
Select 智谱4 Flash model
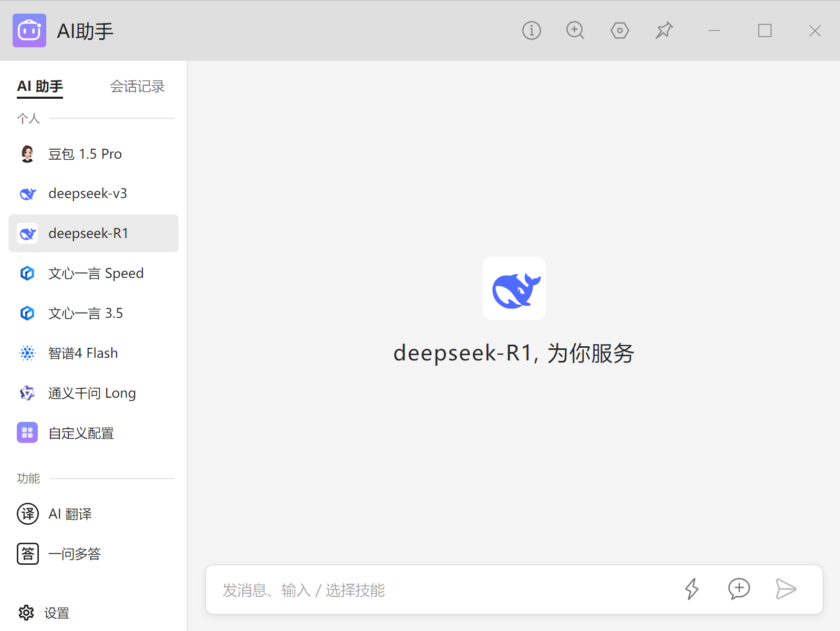pos(94,353)
